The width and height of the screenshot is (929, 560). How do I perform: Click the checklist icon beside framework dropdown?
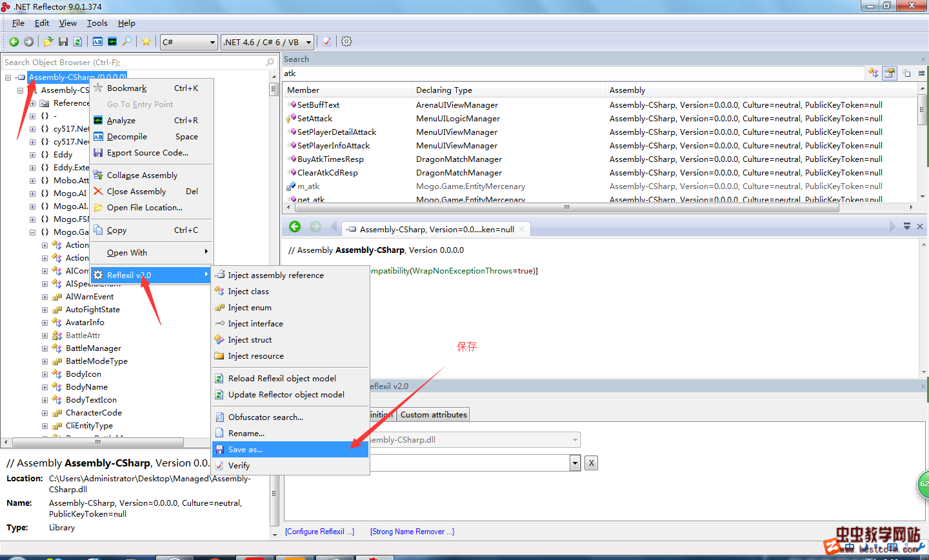click(327, 42)
